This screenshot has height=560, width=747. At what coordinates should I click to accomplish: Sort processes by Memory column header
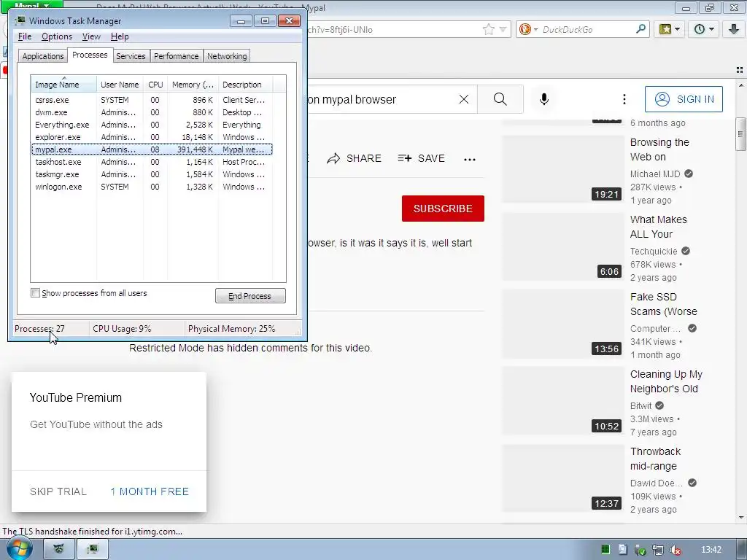(193, 85)
